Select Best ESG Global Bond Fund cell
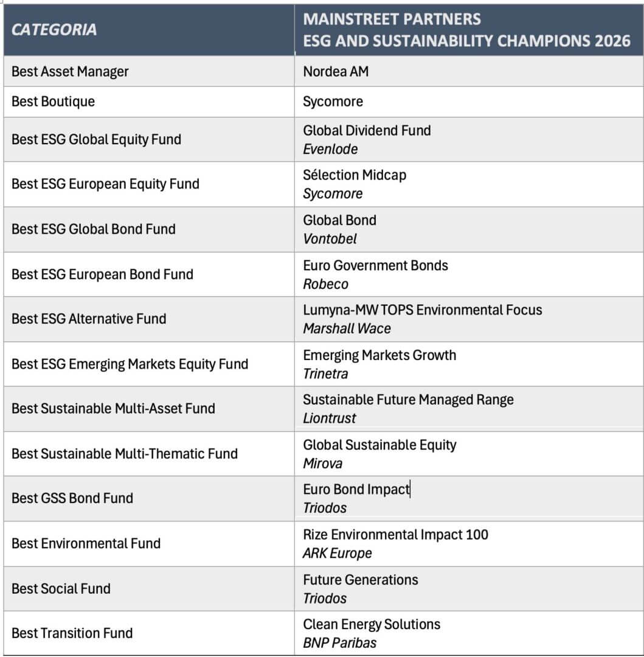The height and width of the screenshot is (657, 644). [x=93, y=229]
